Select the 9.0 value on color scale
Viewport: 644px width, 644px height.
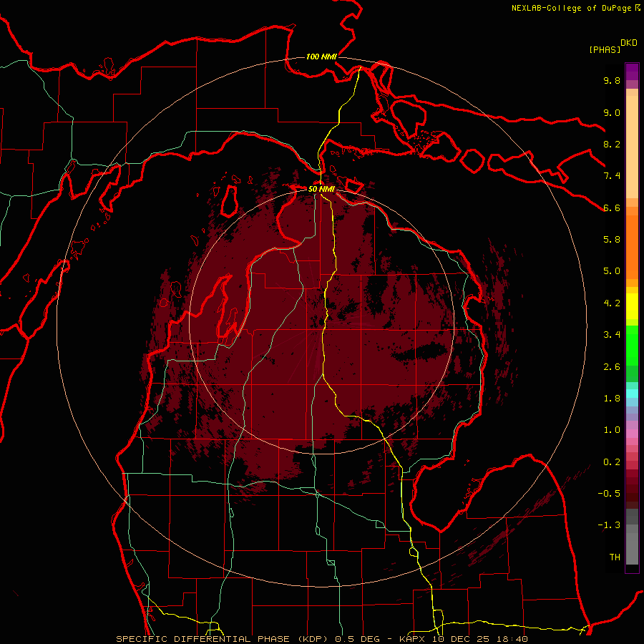point(612,112)
